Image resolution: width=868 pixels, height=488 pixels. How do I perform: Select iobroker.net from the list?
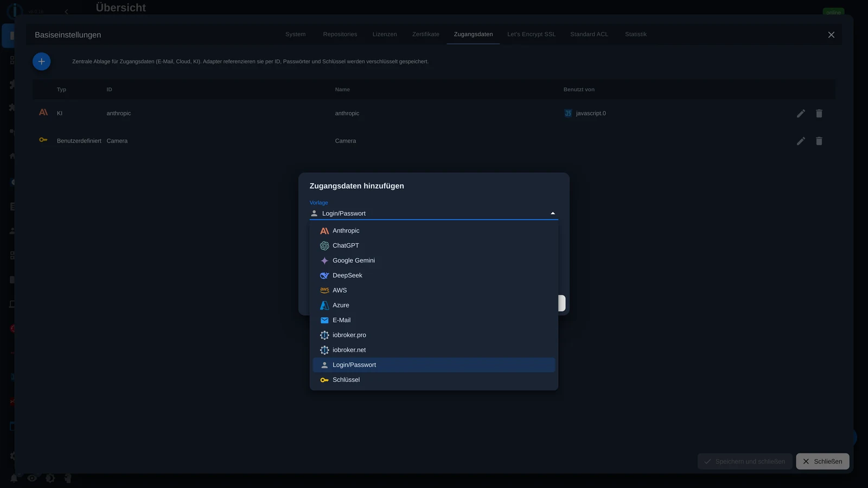(434, 350)
